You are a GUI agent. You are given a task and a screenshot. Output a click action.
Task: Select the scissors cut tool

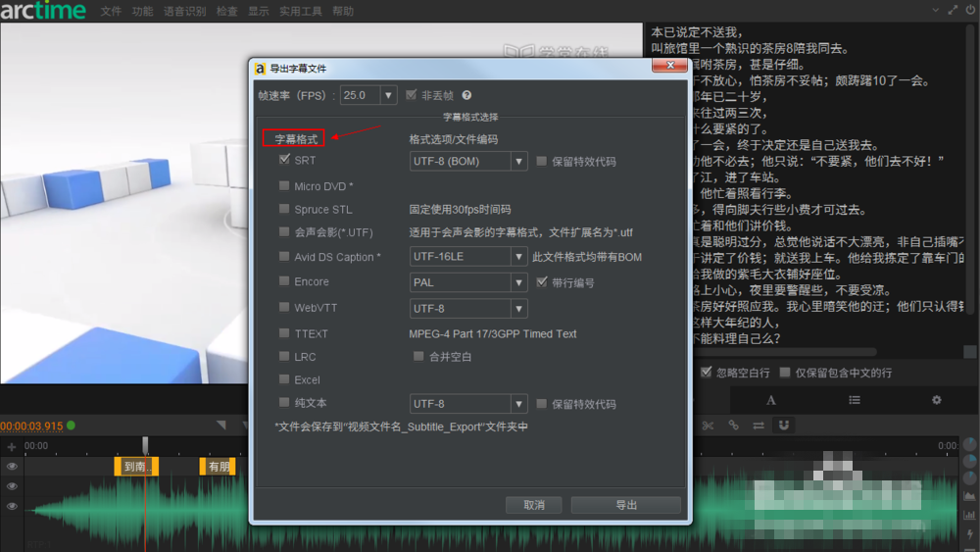click(709, 426)
